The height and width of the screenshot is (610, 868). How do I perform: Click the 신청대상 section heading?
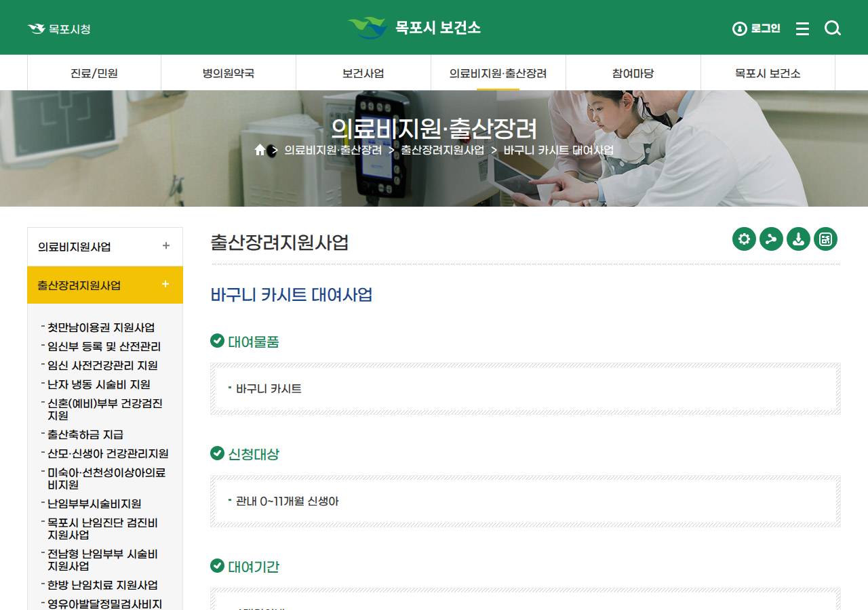[x=254, y=454]
